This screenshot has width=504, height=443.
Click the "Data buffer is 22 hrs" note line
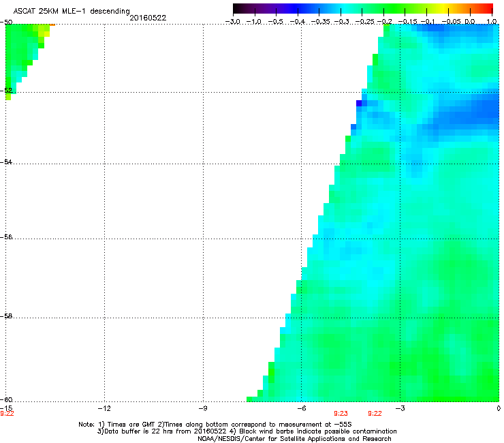coord(247,431)
